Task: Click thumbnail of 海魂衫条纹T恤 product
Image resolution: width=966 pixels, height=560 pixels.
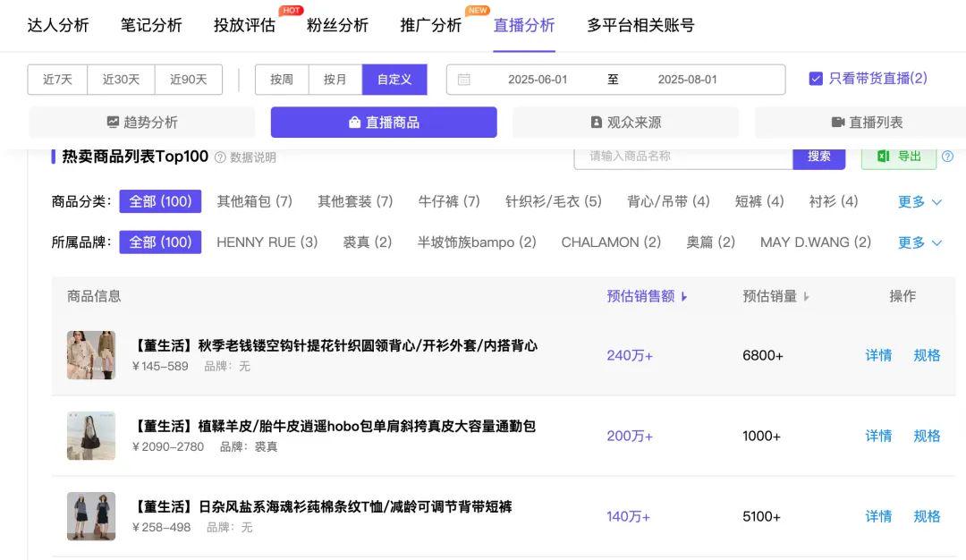Action: [91, 516]
